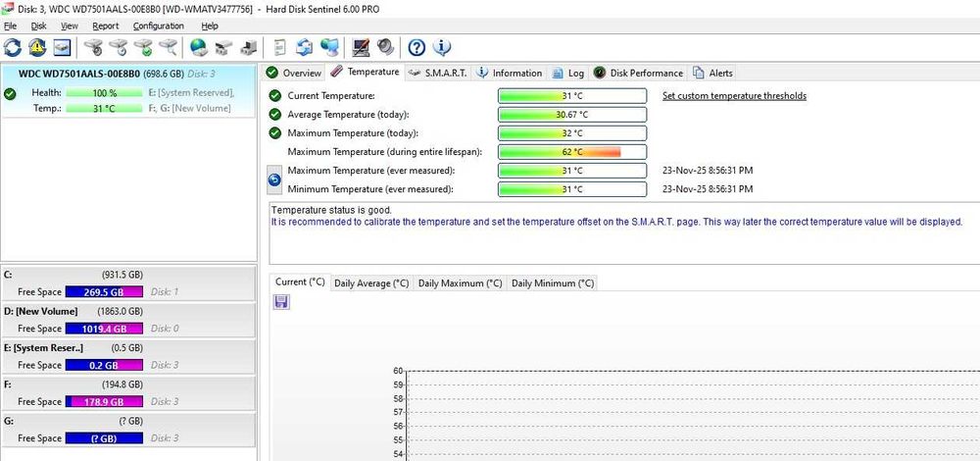Image resolution: width=980 pixels, height=461 pixels.
Task: Click Set custom temperature thresholds link
Action: tap(734, 96)
